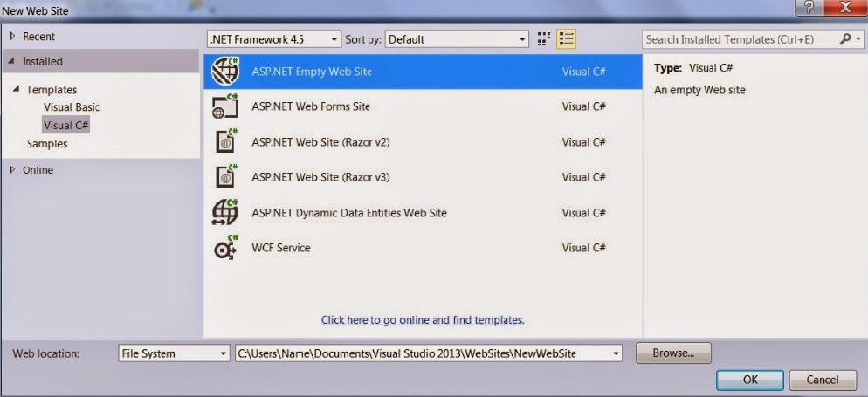
Task: Select the Dynamic Data Entities Web Site icon
Action: point(224,212)
